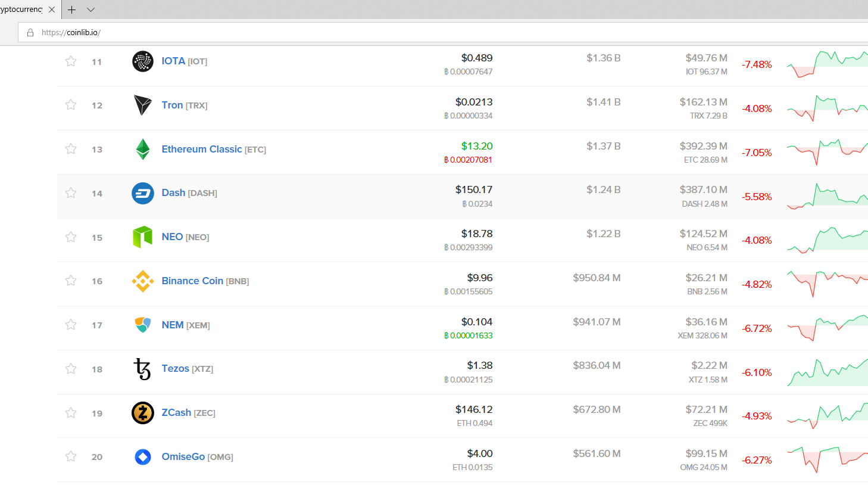Add NEO to favorites star
The width and height of the screenshot is (868, 488).
click(71, 237)
